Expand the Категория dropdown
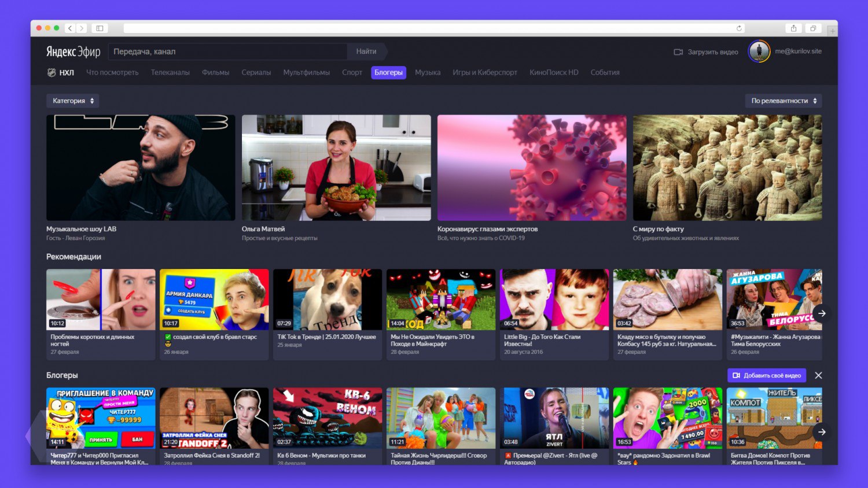Viewport: 868px width, 488px height. [72, 101]
